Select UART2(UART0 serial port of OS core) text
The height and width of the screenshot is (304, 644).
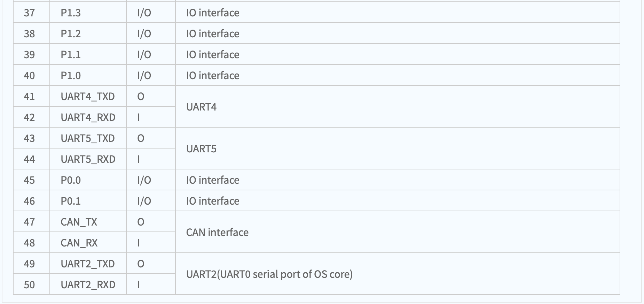(x=269, y=274)
